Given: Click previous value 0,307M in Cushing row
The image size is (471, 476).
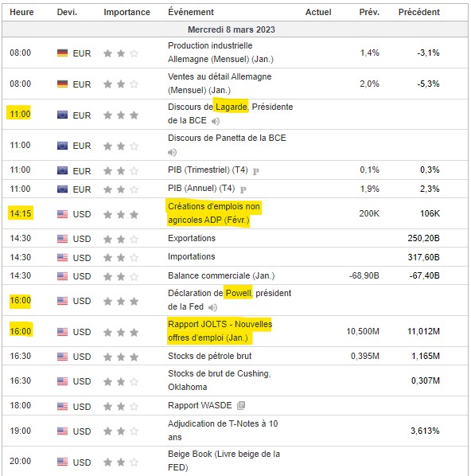Looking at the screenshot, I should 426,380.
